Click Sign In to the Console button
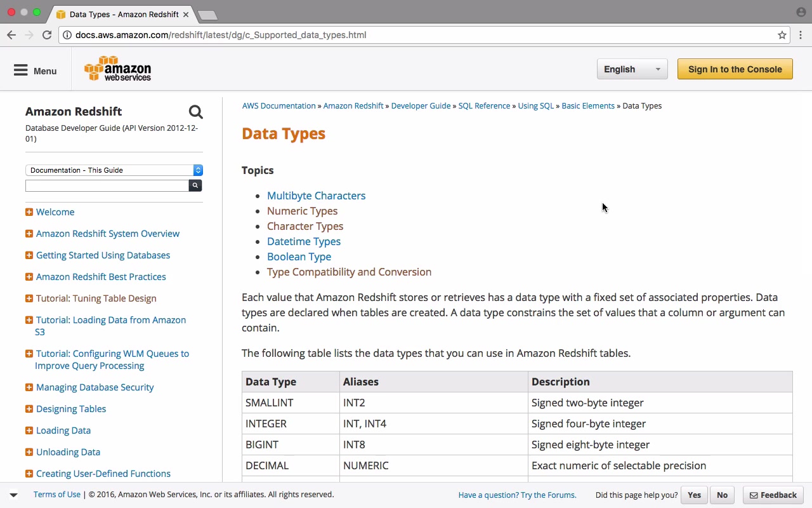 coord(735,69)
